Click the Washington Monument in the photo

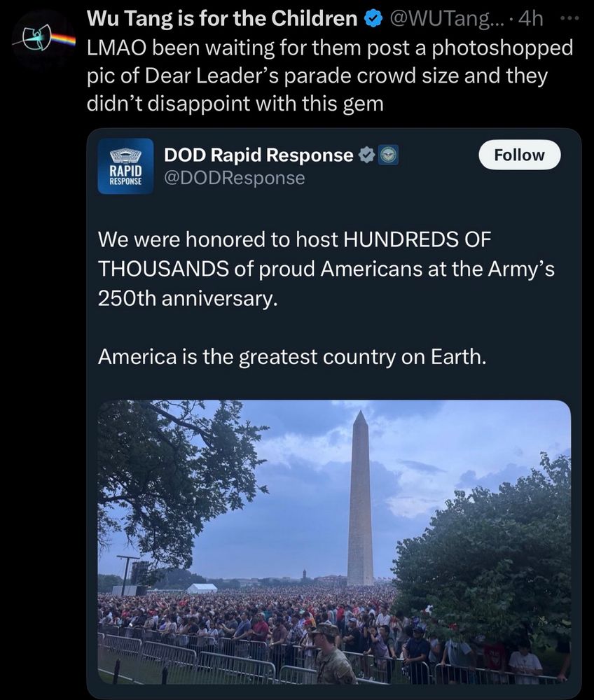coord(361,500)
